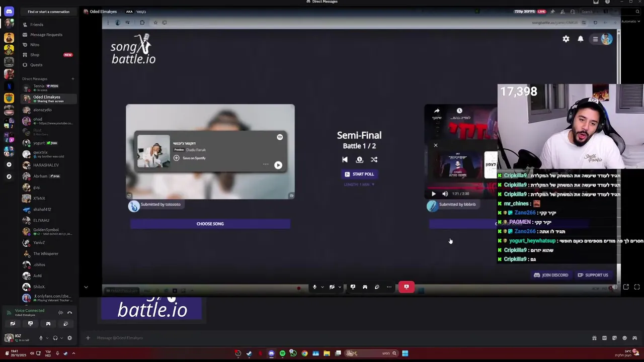Screen dimensions: 644x362
Task: Open songbattle notifications bell
Action: (x=581, y=39)
